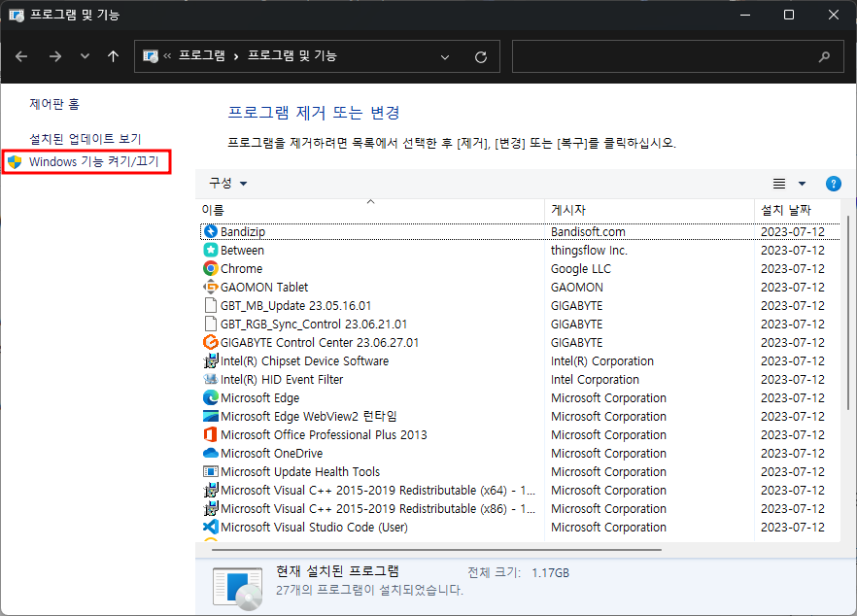857x616 pixels.
Task: Click the view layout list icon
Action: point(779,184)
